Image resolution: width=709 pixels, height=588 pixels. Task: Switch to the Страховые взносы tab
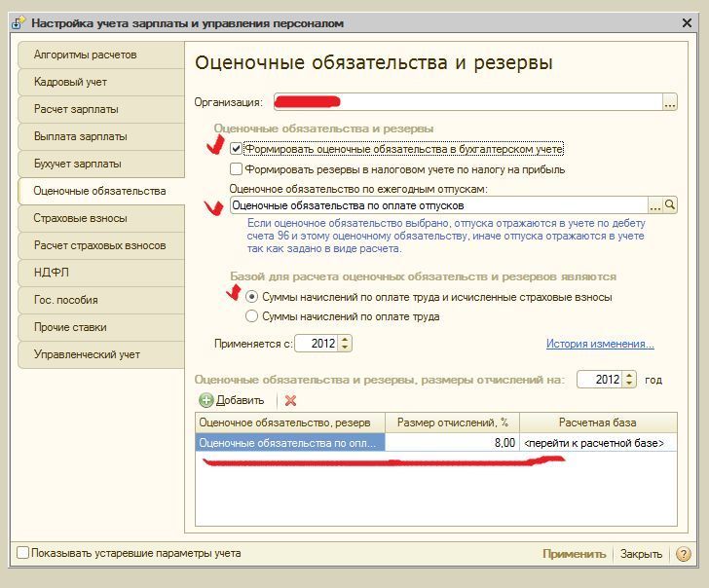(80, 218)
